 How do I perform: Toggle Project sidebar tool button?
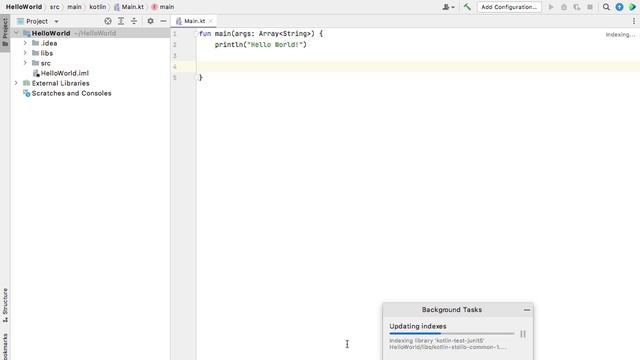[x=5, y=33]
